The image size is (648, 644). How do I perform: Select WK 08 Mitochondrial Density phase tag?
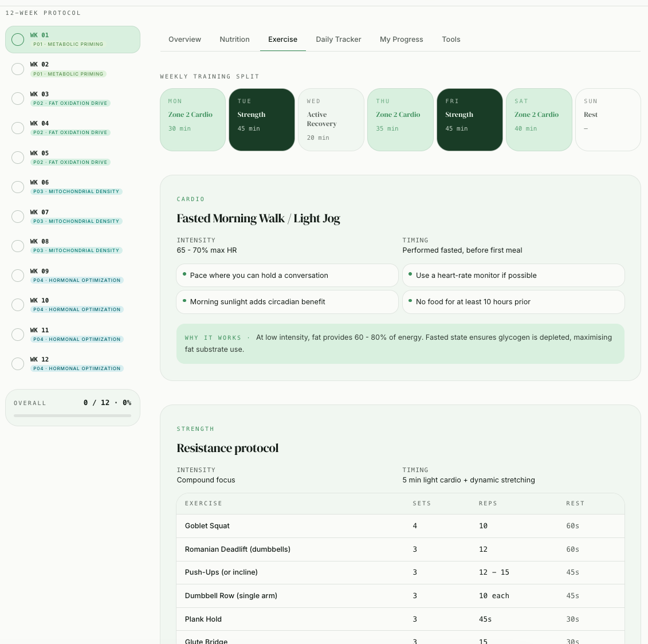click(x=76, y=250)
